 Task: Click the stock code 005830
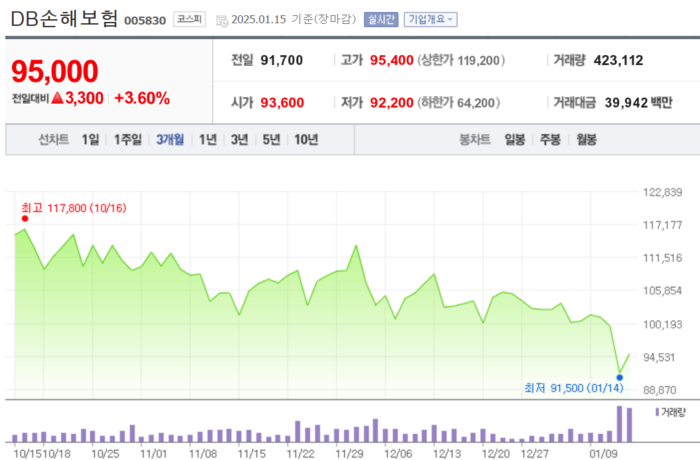[145, 21]
